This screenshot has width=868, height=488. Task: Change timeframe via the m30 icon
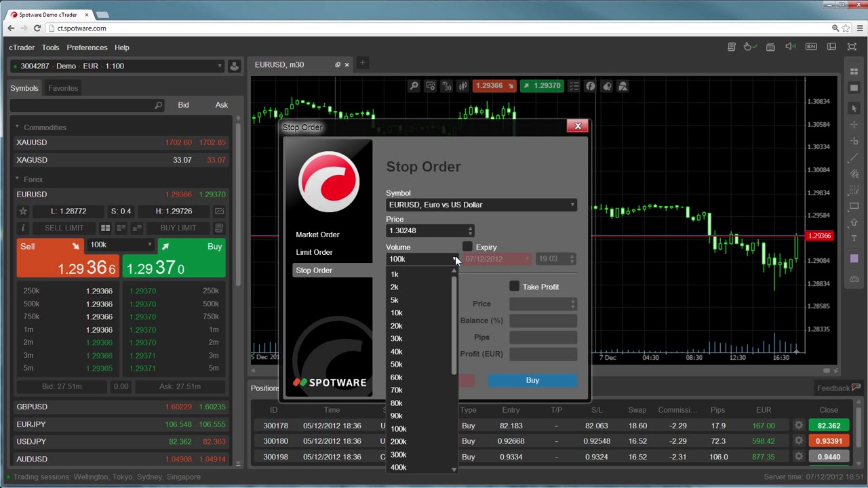pos(446,86)
